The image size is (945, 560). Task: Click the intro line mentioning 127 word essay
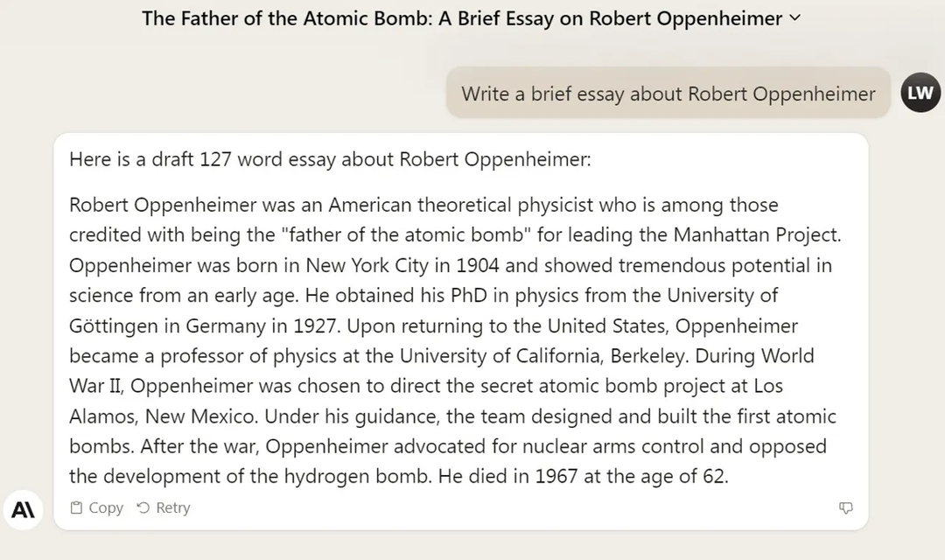click(330, 159)
